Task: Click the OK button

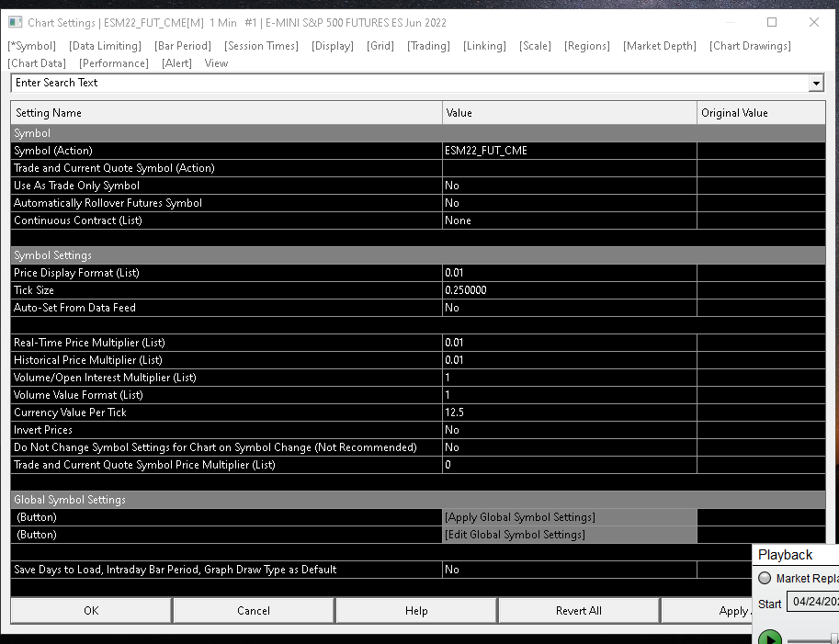Action: tap(91, 610)
